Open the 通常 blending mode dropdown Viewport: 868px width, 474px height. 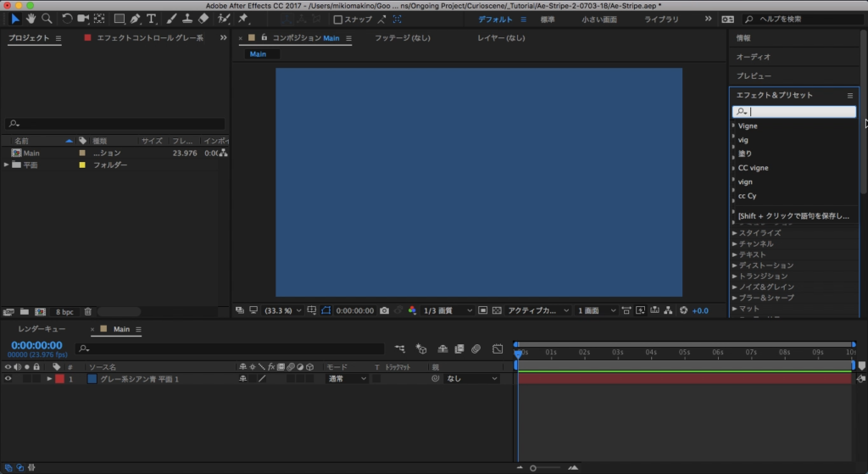pyautogui.click(x=347, y=379)
